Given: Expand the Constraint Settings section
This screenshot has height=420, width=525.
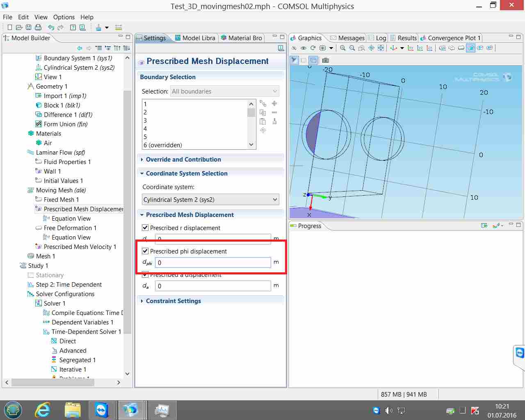Looking at the screenshot, I should [x=173, y=301].
